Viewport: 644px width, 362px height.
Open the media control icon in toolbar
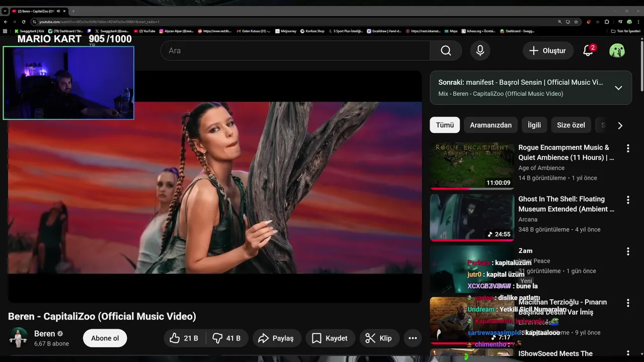coord(620,22)
